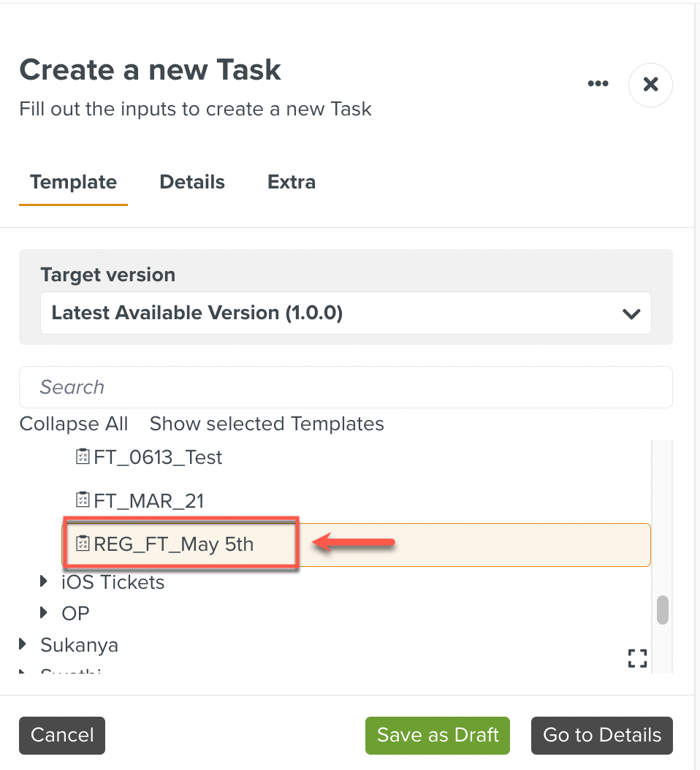The image size is (700, 770).
Task: Focus the template Search field
Action: (346, 387)
